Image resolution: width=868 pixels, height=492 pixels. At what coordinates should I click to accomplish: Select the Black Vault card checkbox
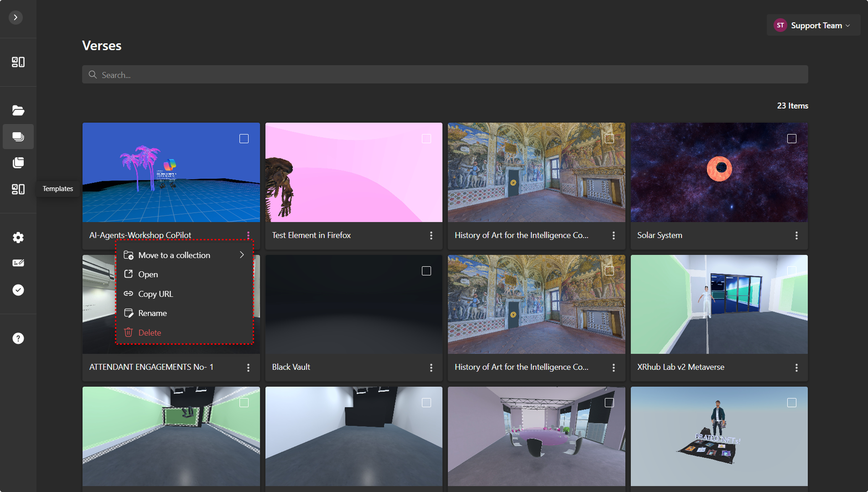tap(426, 270)
